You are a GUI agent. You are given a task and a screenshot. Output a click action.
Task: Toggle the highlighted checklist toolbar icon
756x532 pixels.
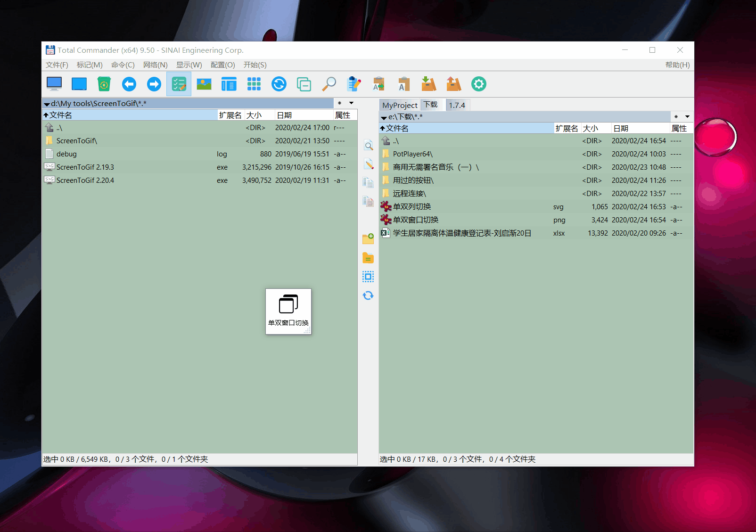pyautogui.click(x=179, y=84)
